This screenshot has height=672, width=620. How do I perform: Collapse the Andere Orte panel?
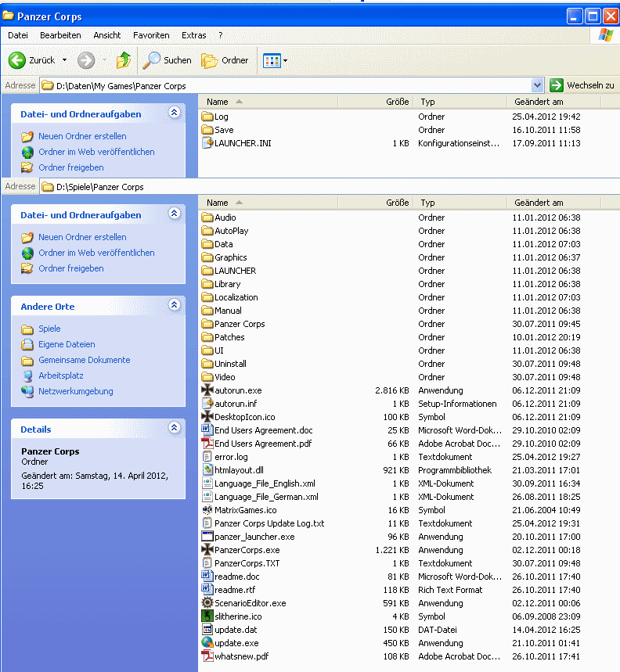coord(174,305)
